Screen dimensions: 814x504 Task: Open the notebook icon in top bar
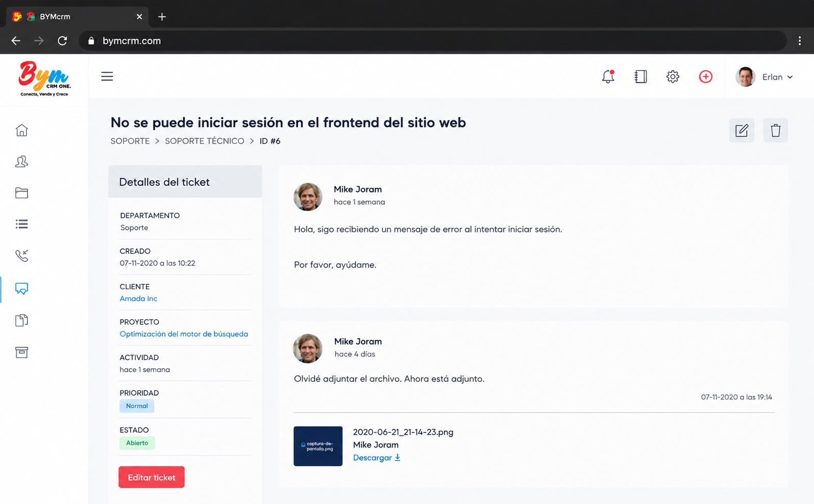click(640, 77)
